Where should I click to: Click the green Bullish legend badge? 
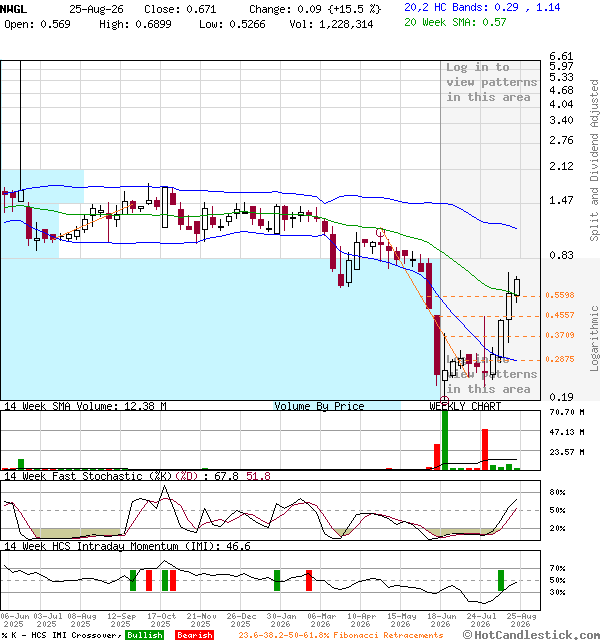[144, 635]
